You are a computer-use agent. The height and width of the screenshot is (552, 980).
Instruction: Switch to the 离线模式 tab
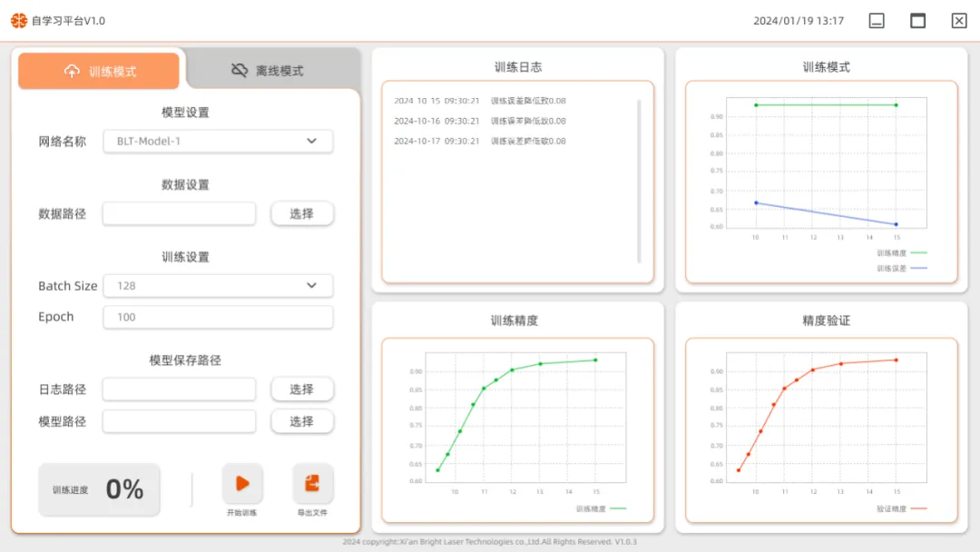point(272,71)
